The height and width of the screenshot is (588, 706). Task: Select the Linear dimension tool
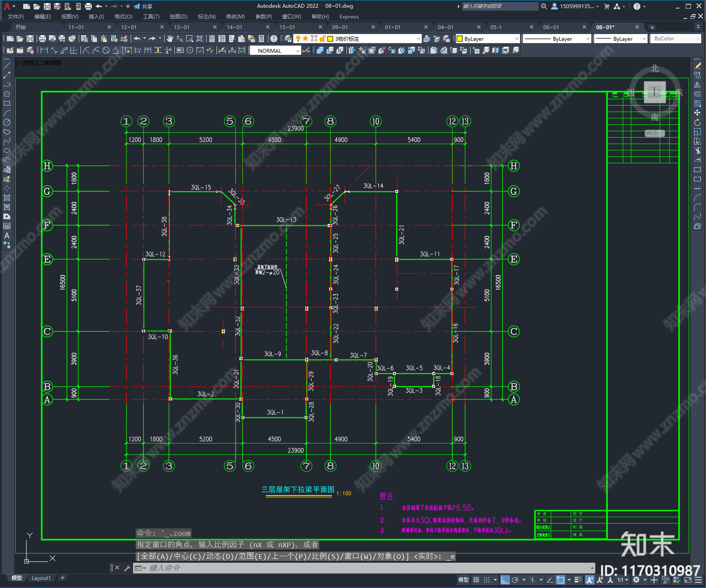[44, 50]
